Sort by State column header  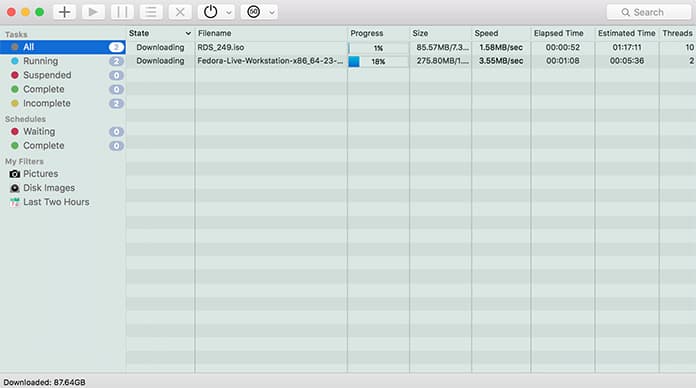(x=160, y=33)
